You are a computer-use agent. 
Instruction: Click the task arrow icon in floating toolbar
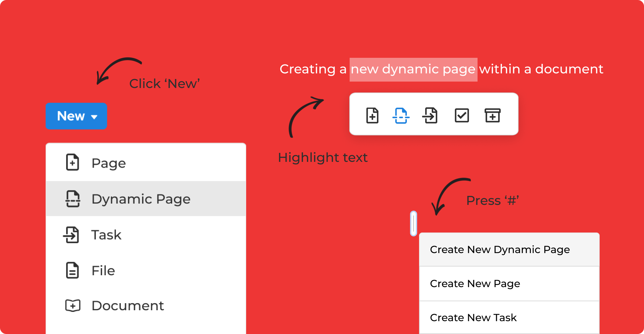430,115
